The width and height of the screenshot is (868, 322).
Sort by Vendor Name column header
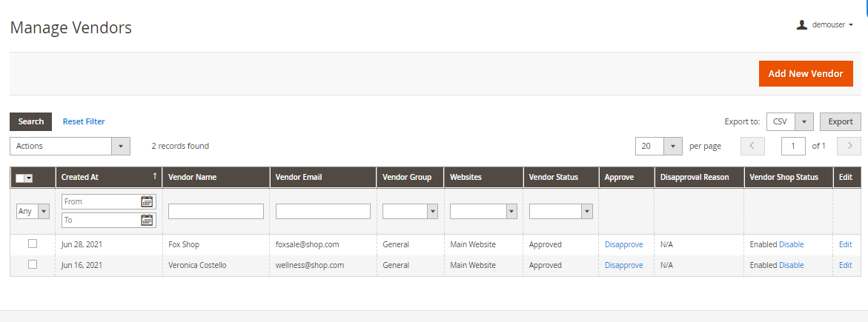pyautogui.click(x=192, y=178)
